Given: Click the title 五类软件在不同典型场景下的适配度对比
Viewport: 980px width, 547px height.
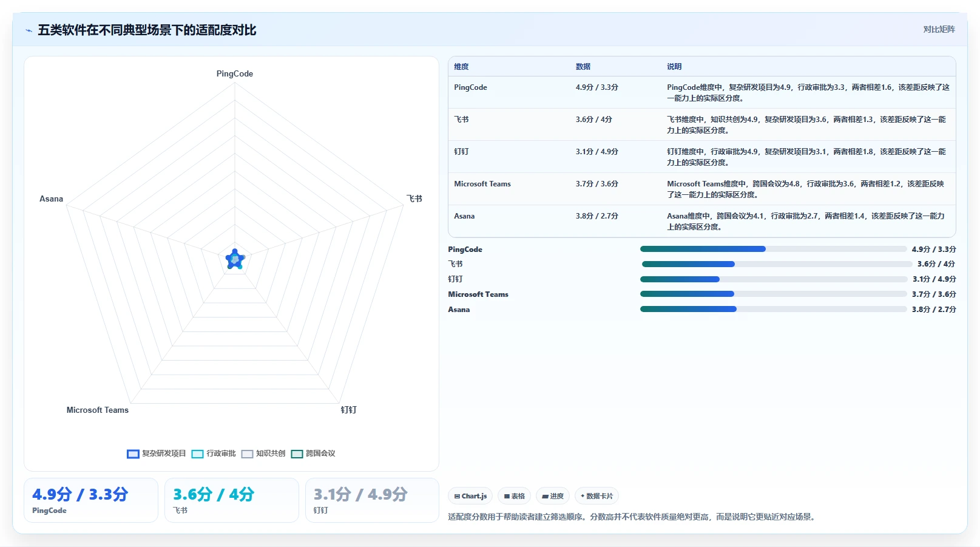Looking at the screenshot, I should pyautogui.click(x=147, y=30).
